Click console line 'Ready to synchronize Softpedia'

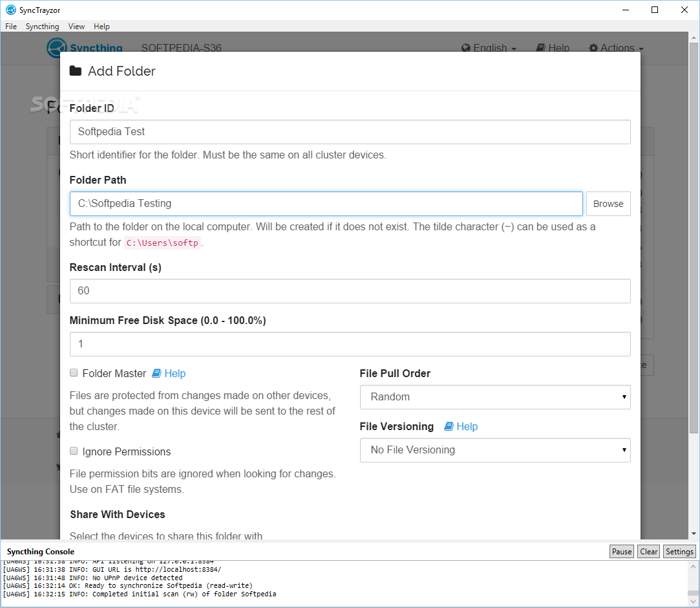128,585
